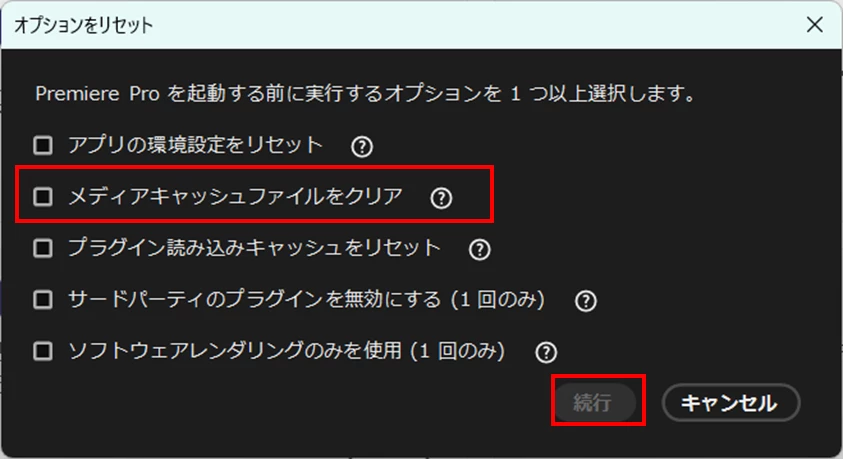Check the メディアキャッシュファイルをクリア box

pos(43,197)
